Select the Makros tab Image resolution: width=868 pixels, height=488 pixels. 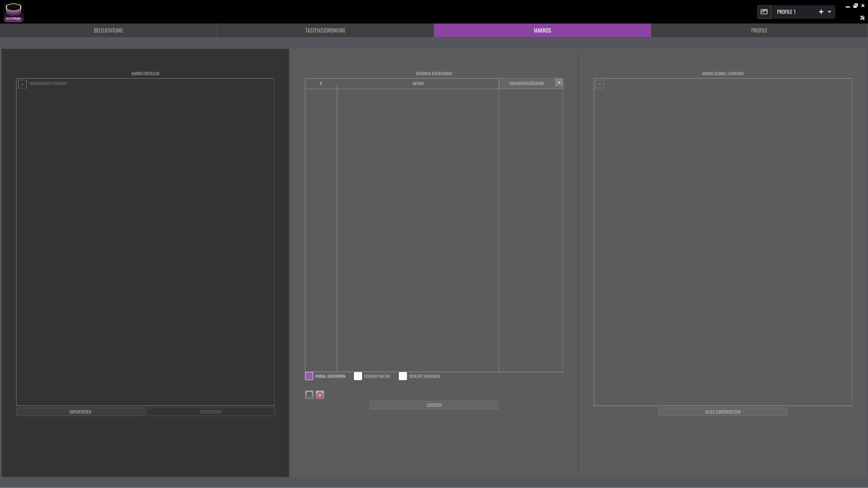click(x=542, y=30)
